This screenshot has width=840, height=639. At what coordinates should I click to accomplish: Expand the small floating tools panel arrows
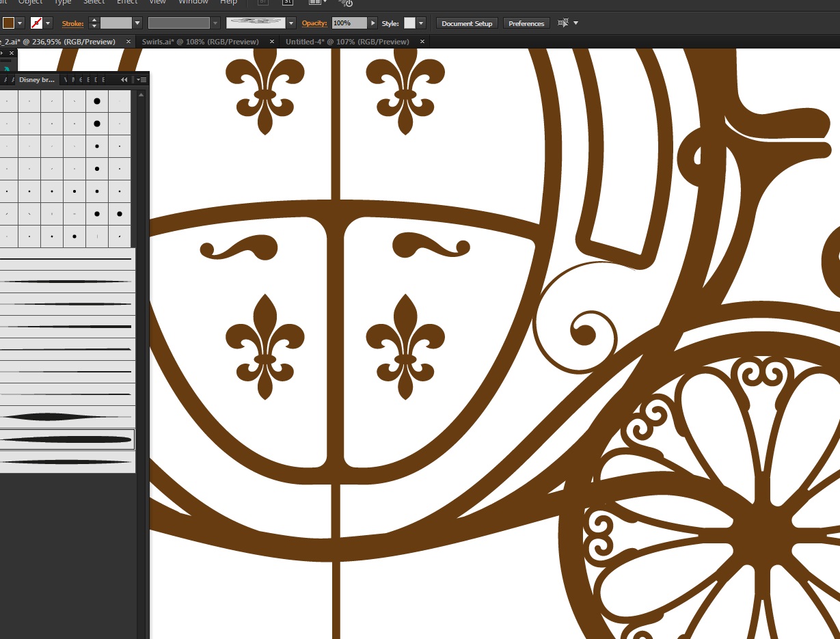pos(2,53)
